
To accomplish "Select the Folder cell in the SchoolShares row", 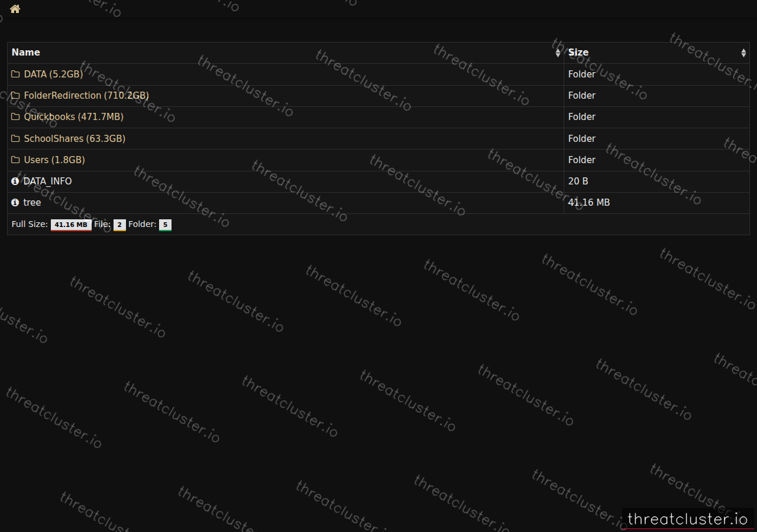I will [x=656, y=138].
